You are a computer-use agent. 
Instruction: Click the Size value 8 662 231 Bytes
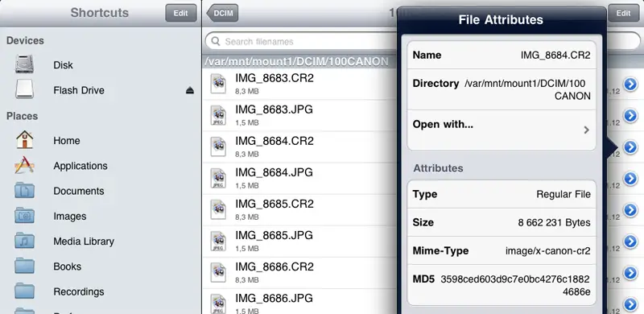555,222
